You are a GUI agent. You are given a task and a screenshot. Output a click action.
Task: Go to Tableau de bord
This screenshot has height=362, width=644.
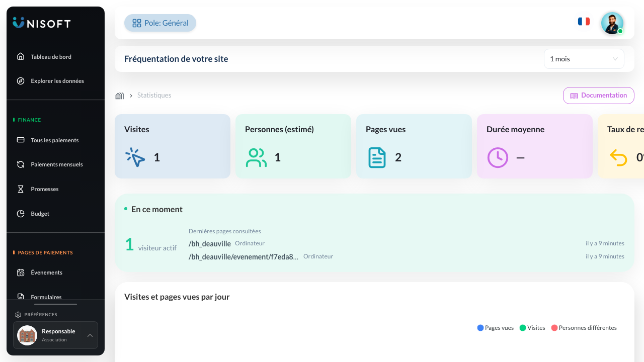tap(51, 57)
